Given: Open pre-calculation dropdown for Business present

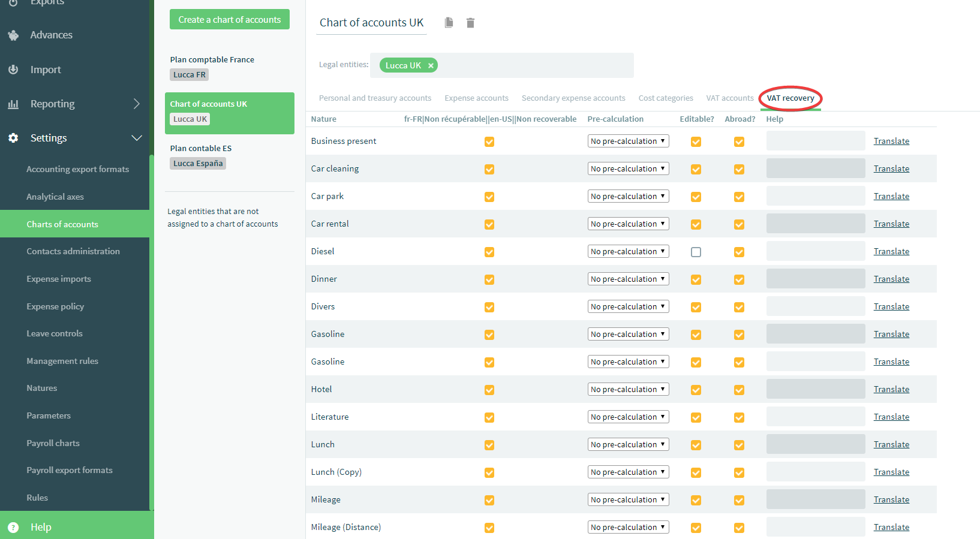Looking at the screenshot, I should (628, 141).
